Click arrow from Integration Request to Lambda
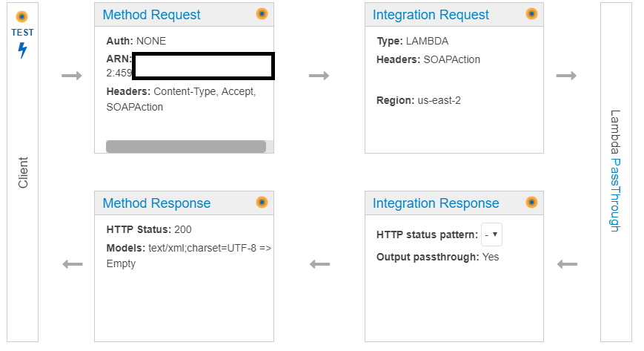Viewport: 644px width, 351px height. 566,76
